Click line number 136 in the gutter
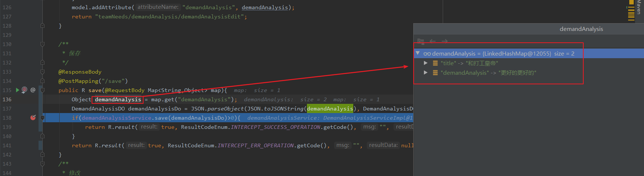This screenshot has width=644, height=176. [x=7, y=99]
